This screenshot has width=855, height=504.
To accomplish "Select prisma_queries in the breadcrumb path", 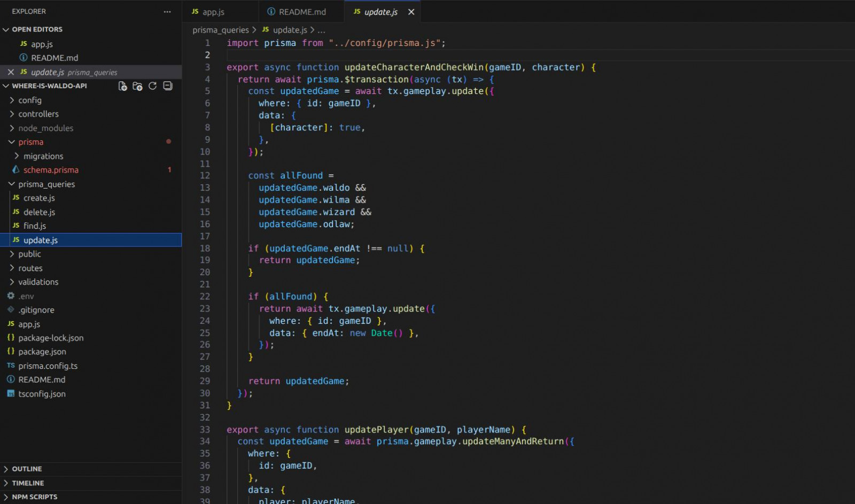I will [x=221, y=30].
